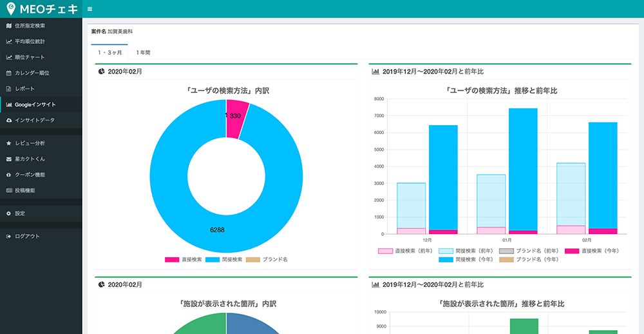This screenshot has height=334, width=644.
Task: Click the gear icon beside 設定
Action: (x=8, y=213)
